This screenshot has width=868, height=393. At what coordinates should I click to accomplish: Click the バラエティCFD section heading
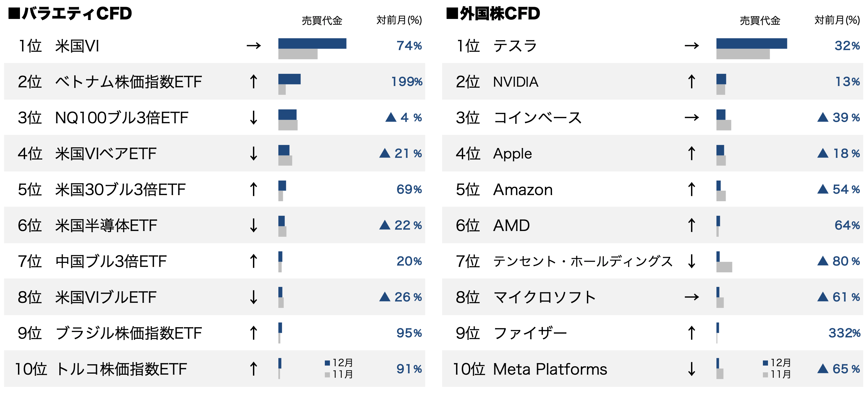tap(70, 14)
